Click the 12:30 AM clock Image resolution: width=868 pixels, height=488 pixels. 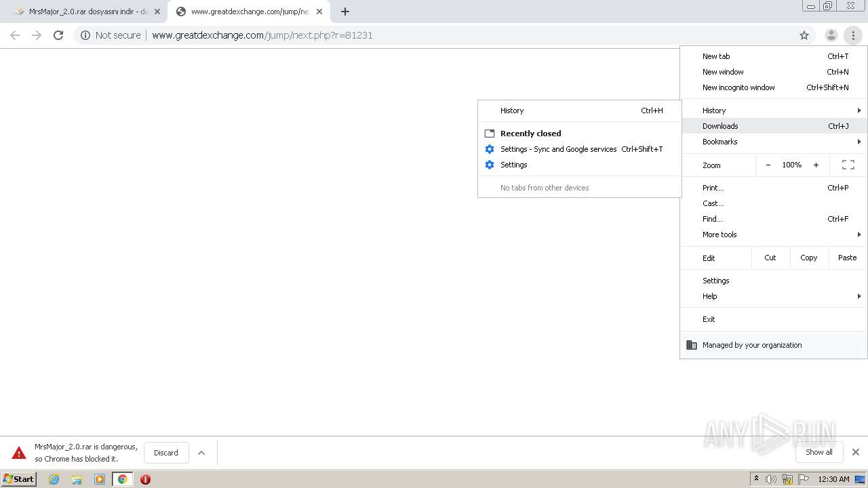tap(833, 479)
